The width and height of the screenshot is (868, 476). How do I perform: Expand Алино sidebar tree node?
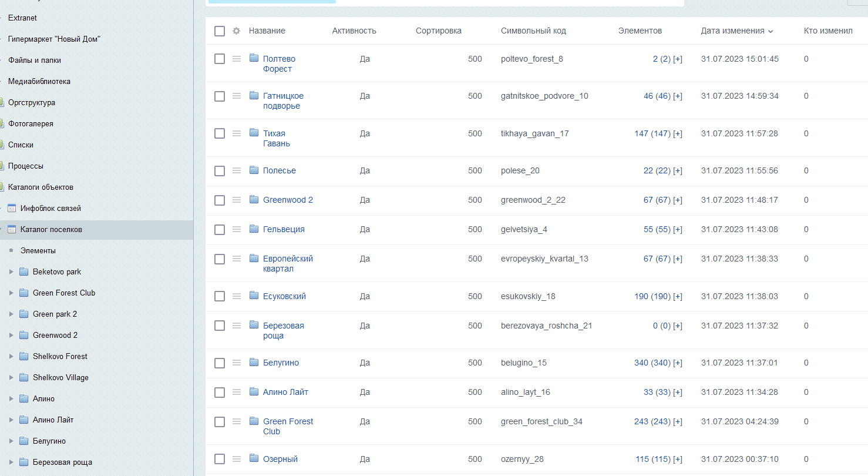[x=11, y=398]
